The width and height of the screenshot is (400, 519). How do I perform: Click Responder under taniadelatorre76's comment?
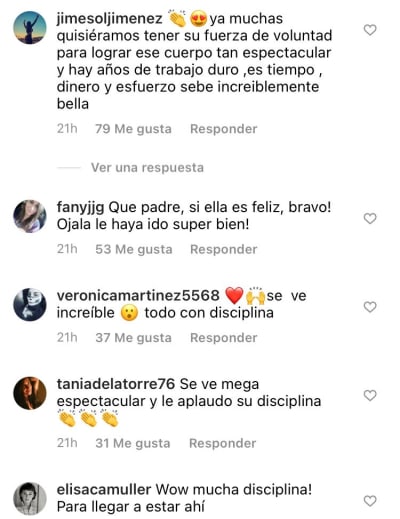point(223,443)
